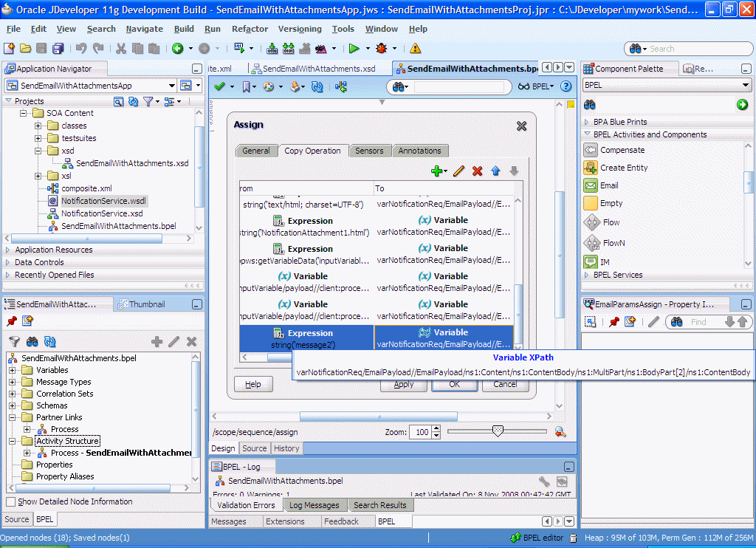Screen dimensions: 756x548
Task: Click the green validate checkmark in BPEL editor
Action: point(219,86)
